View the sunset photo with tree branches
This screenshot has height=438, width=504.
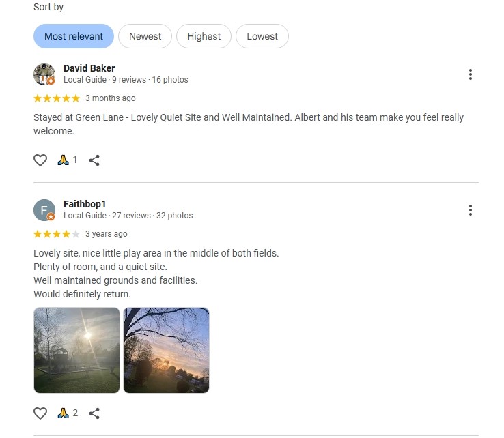tap(166, 350)
